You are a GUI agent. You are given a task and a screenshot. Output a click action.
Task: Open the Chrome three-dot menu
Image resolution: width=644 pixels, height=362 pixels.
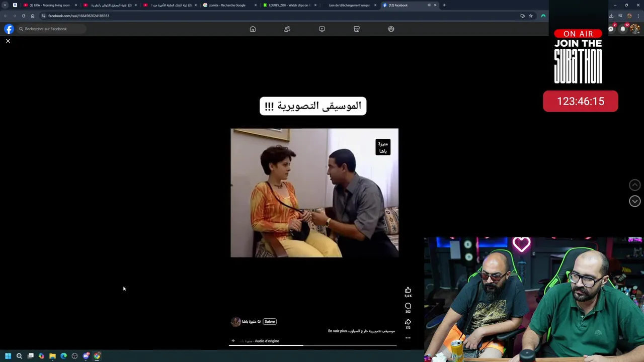(638, 16)
